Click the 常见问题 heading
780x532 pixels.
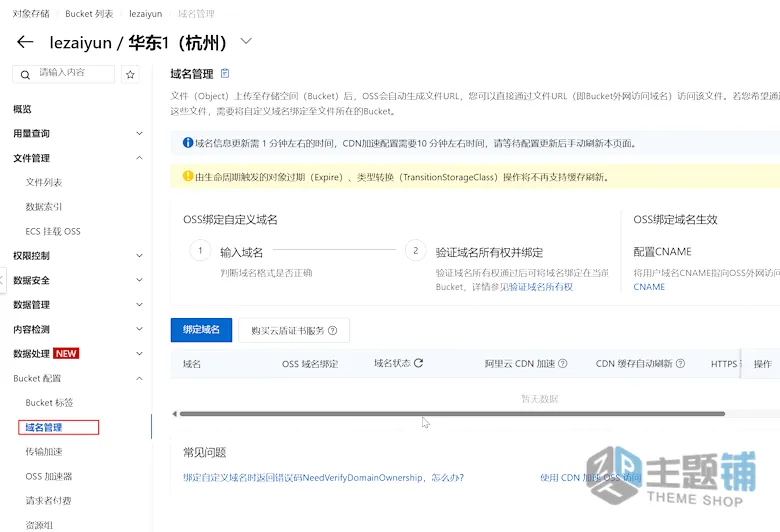204,452
